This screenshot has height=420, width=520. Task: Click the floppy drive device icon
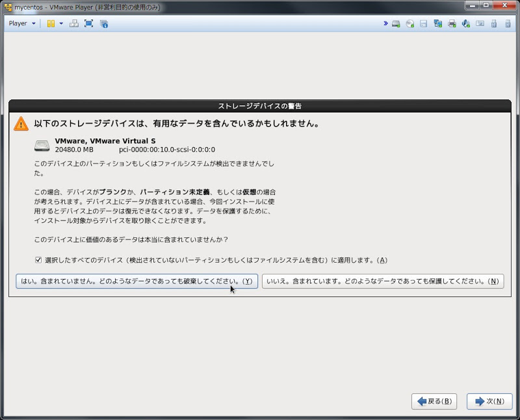click(423, 23)
